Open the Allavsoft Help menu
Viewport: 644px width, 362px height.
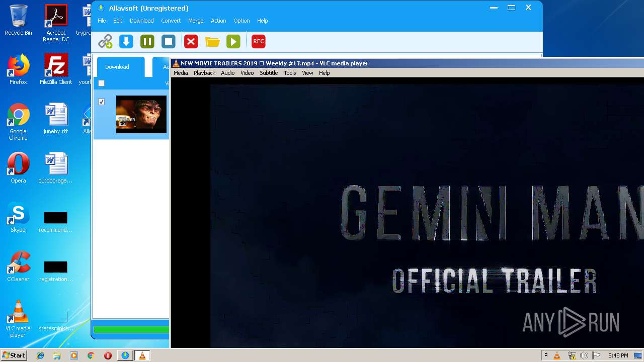(x=262, y=21)
